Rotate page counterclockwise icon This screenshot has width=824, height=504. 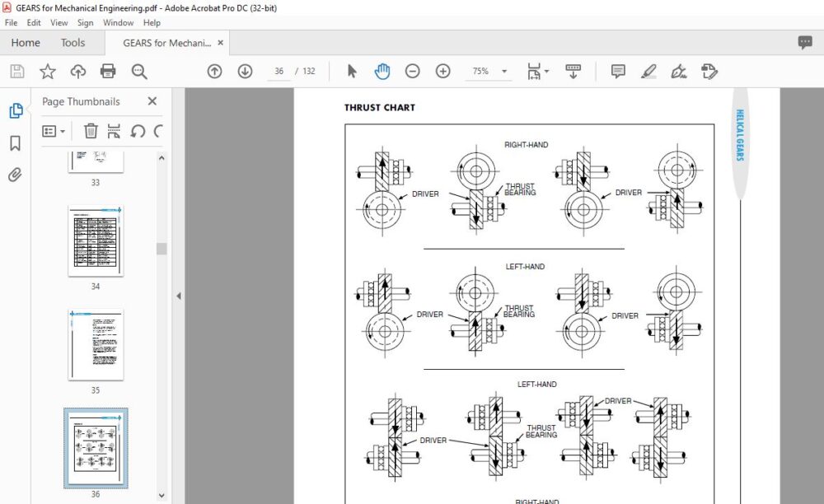coord(138,131)
